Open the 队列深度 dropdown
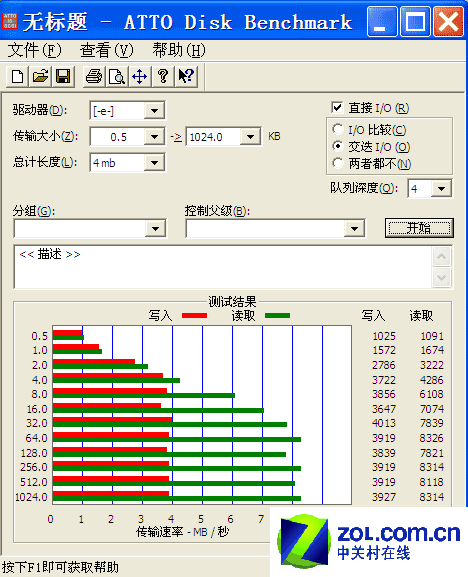The image size is (468, 577). [x=441, y=189]
